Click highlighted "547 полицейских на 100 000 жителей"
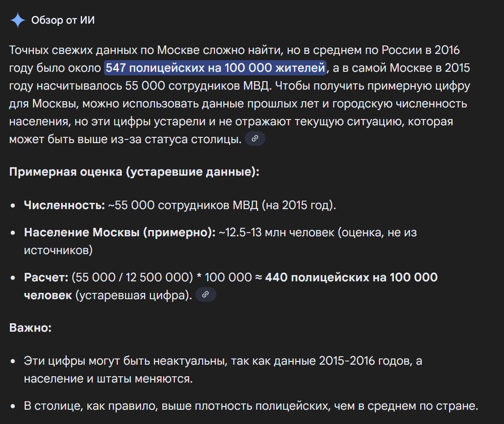Screen dimensions: 504x424 pos(215,68)
